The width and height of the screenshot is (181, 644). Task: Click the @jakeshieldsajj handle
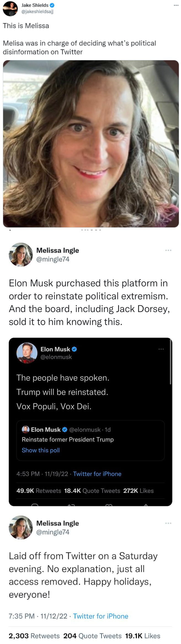pos(38,11)
